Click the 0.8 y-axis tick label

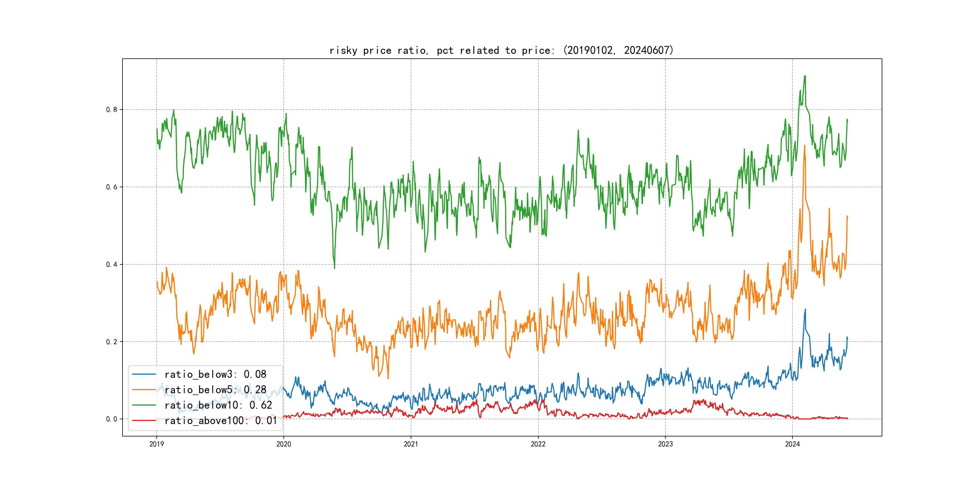click(112, 109)
